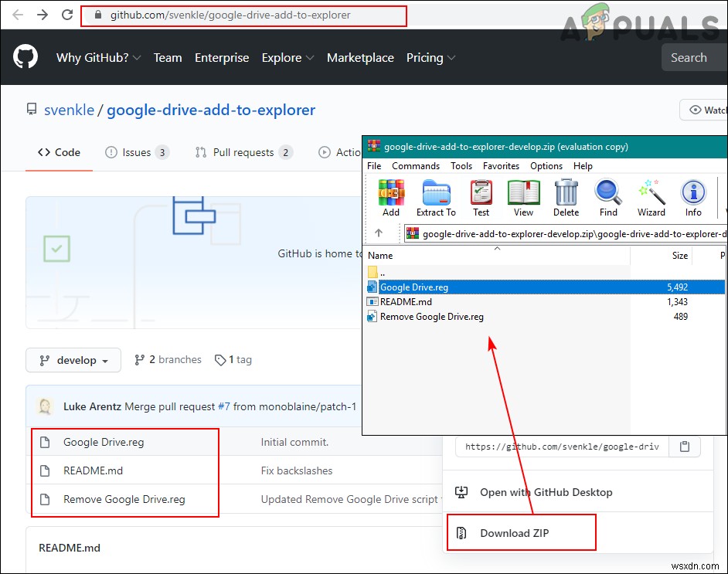Copy the repository URL with clipboard button

[685, 447]
